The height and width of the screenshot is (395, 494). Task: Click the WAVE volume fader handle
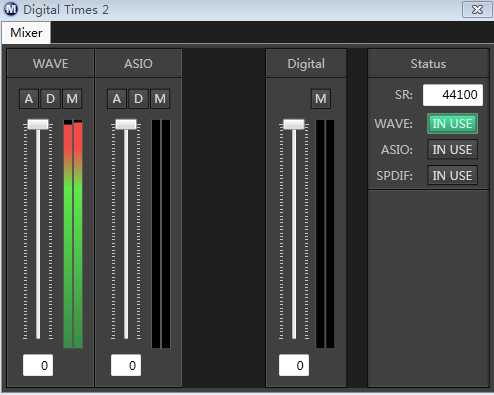(x=38, y=124)
